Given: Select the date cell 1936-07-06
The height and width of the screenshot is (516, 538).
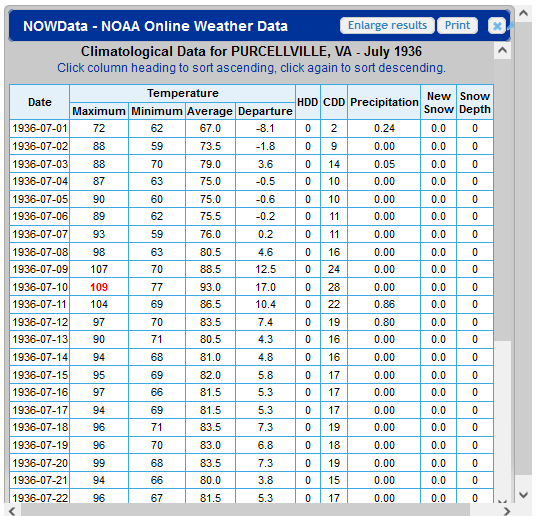Looking at the screenshot, I should coord(40,216).
